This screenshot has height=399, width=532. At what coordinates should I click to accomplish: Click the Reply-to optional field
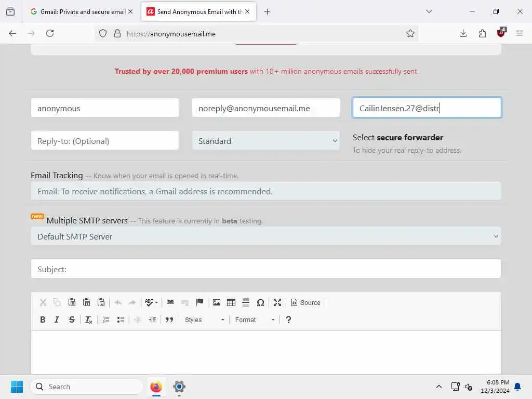pos(104,141)
